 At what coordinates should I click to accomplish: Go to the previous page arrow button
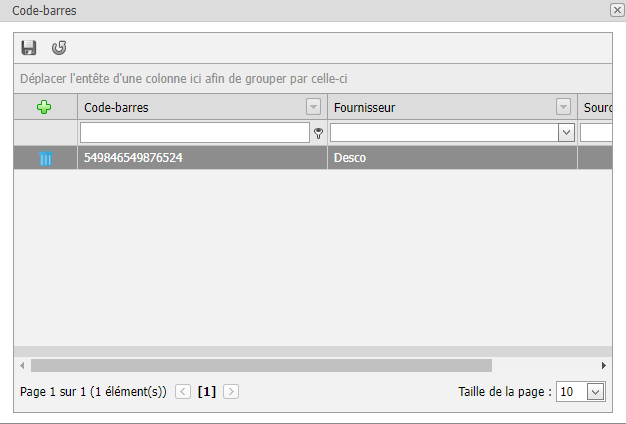(x=183, y=392)
